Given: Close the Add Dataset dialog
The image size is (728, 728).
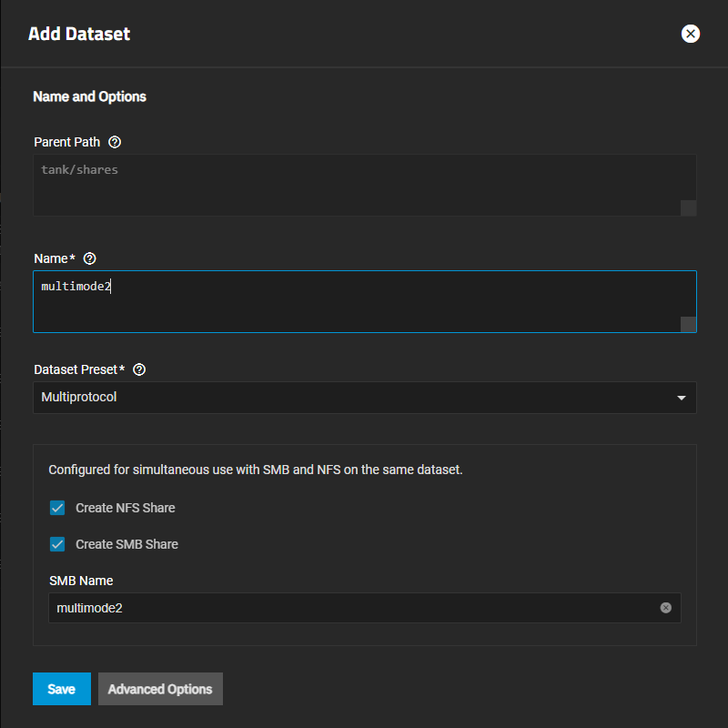Looking at the screenshot, I should pos(691,34).
